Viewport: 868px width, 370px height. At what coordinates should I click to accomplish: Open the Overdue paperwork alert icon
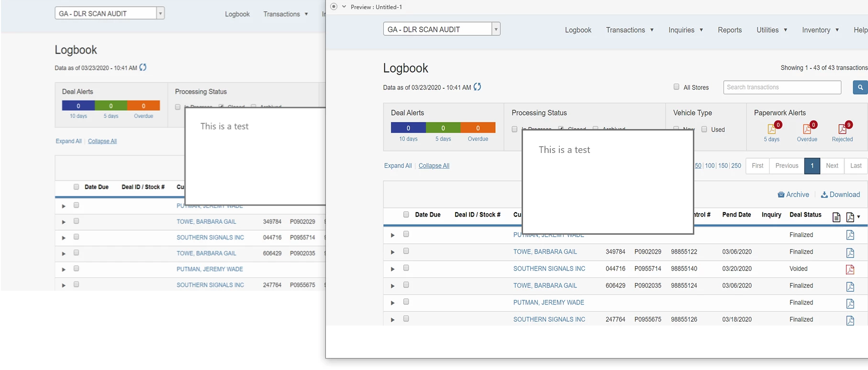[807, 129]
